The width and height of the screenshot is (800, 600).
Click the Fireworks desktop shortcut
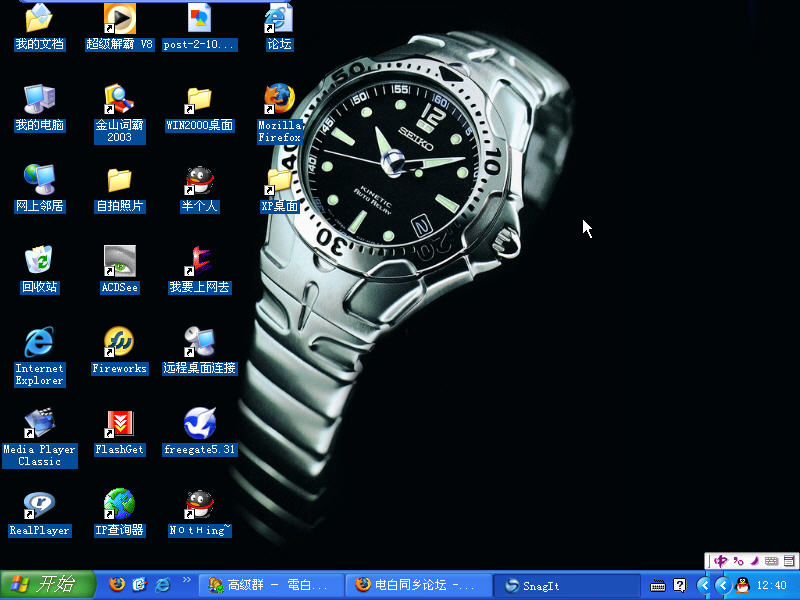pyautogui.click(x=119, y=343)
